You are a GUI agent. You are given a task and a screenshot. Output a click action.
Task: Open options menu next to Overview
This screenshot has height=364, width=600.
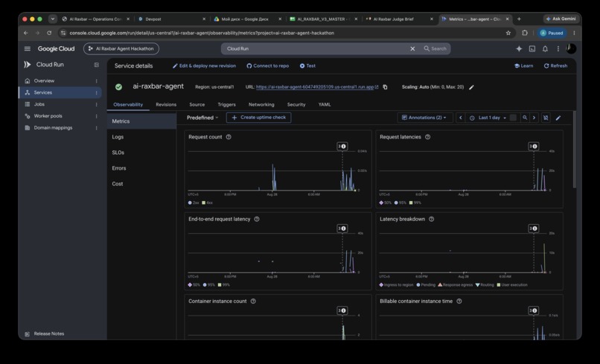coord(97,80)
